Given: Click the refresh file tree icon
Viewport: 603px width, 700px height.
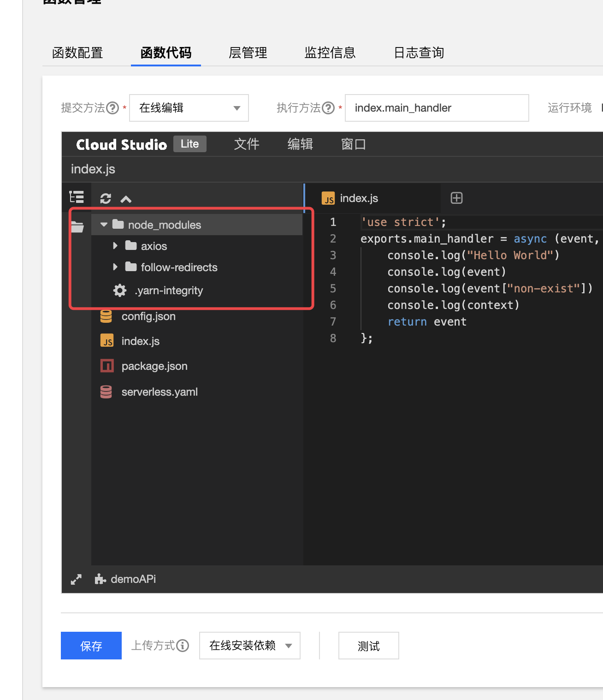Looking at the screenshot, I should tap(106, 199).
